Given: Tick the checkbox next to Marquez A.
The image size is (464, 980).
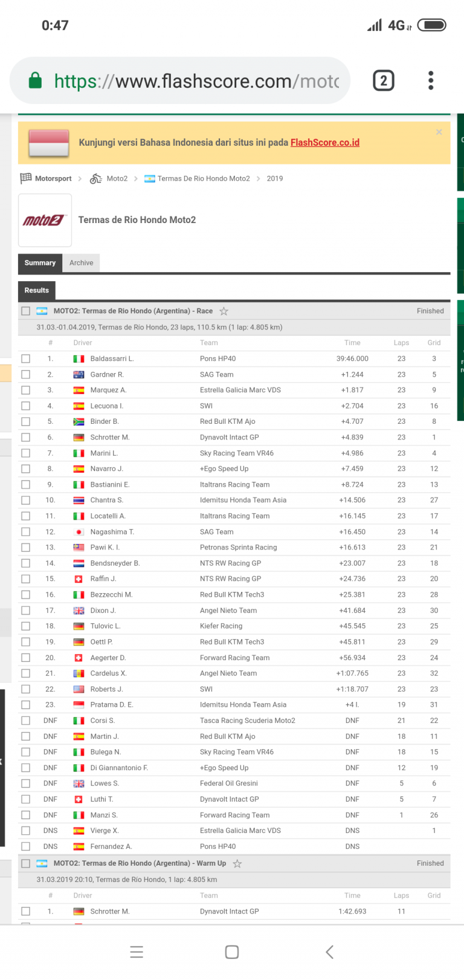Looking at the screenshot, I should click(25, 390).
